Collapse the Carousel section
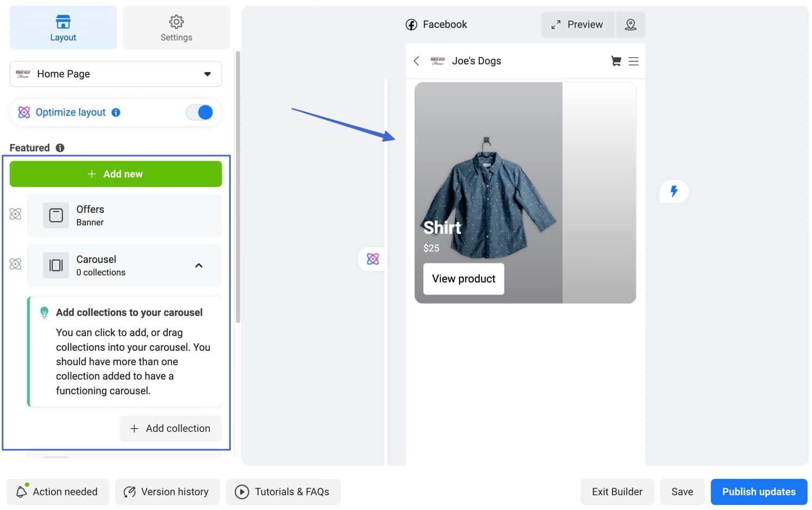Screen dimensions: 812x510 [x=199, y=266]
